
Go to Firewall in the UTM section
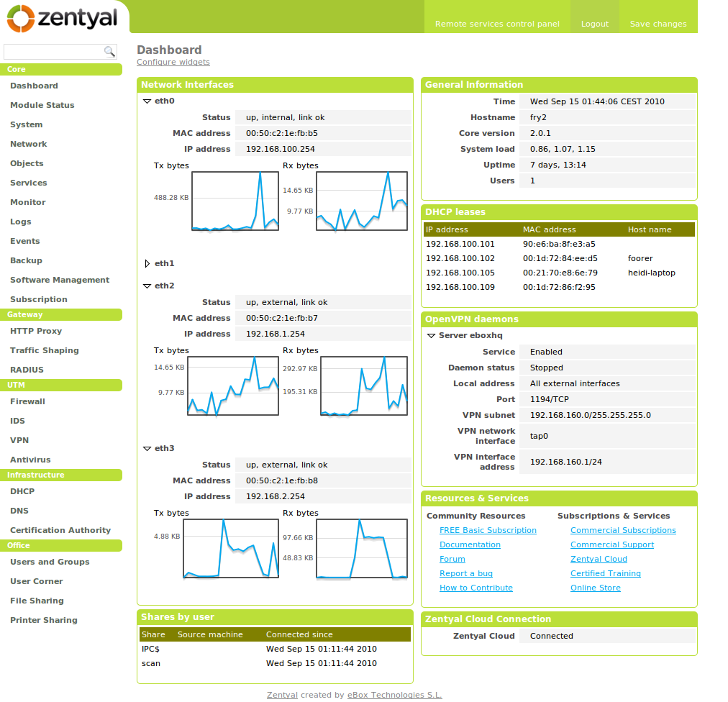coord(27,401)
